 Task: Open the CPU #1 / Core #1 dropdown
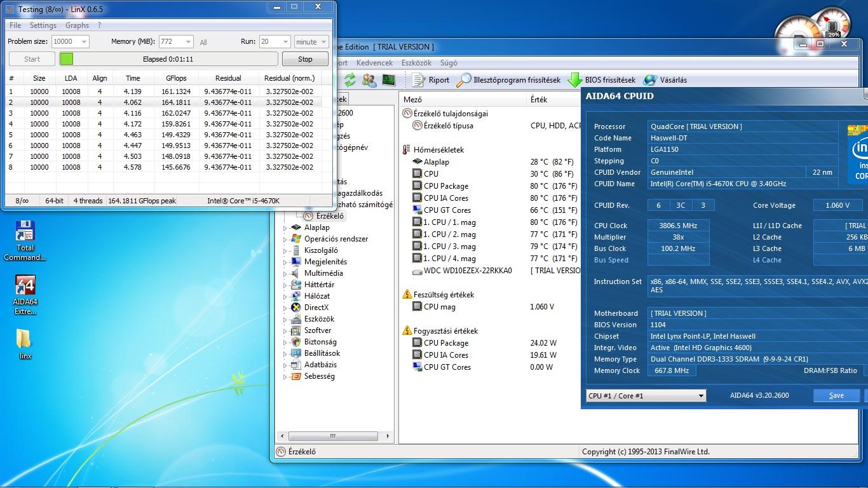pyautogui.click(x=646, y=396)
